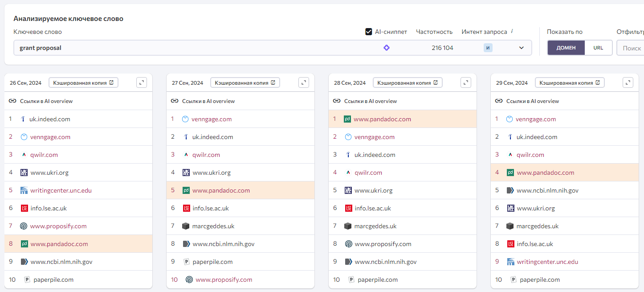Screen dimensions: 644x292
Task: Open qwilr.com in 27 Сен column
Action: pyautogui.click(x=206, y=155)
